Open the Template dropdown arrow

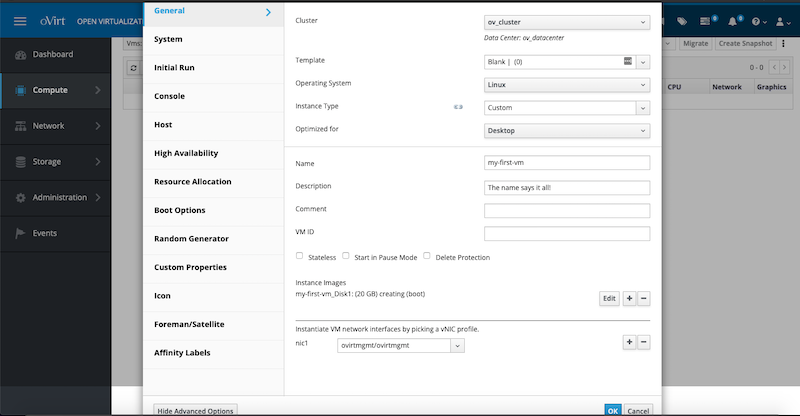[643, 62]
